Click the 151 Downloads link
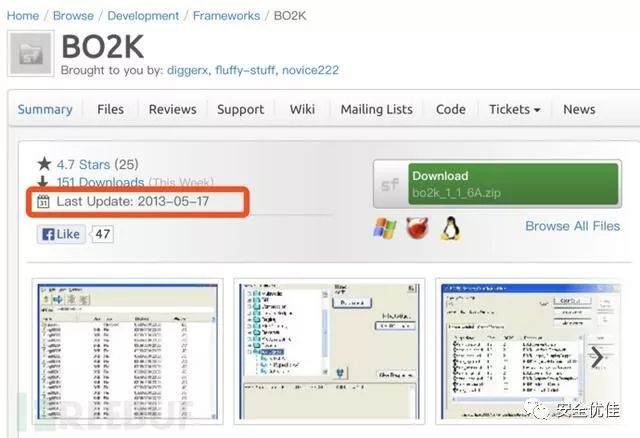Viewport: 640px width, 438px height. [100, 182]
